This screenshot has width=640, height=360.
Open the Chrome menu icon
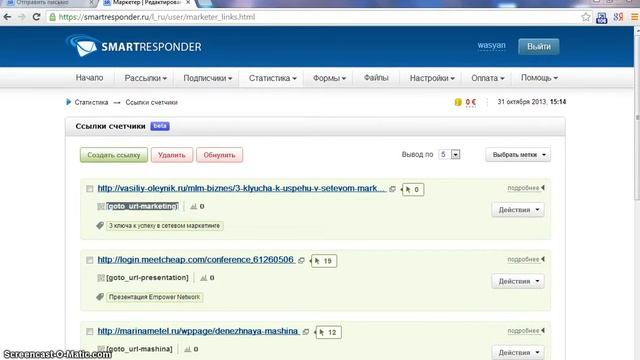[635, 17]
